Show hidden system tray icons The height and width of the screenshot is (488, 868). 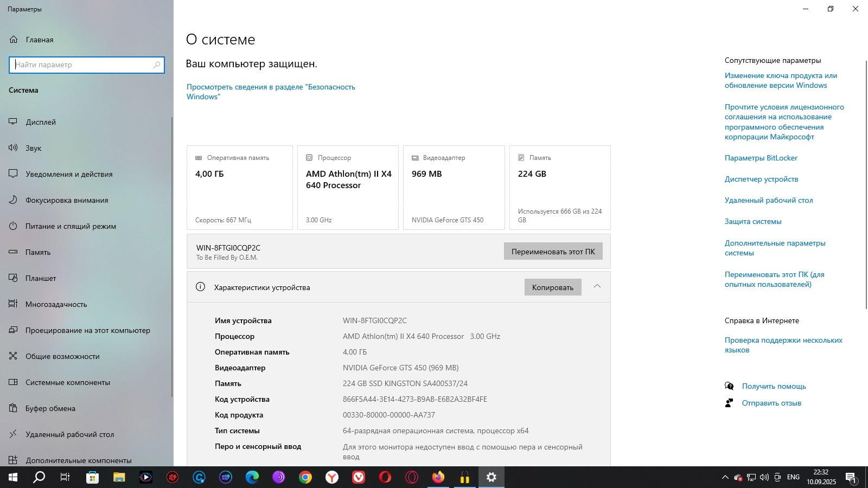pos(725,477)
